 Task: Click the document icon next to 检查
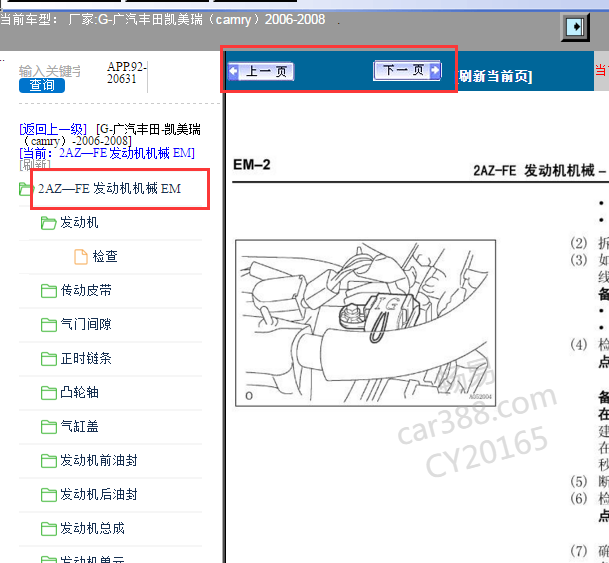click(81, 257)
